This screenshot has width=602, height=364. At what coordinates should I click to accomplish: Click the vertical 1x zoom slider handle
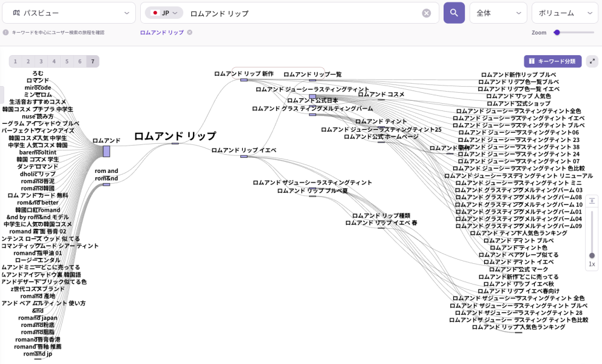(592, 256)
